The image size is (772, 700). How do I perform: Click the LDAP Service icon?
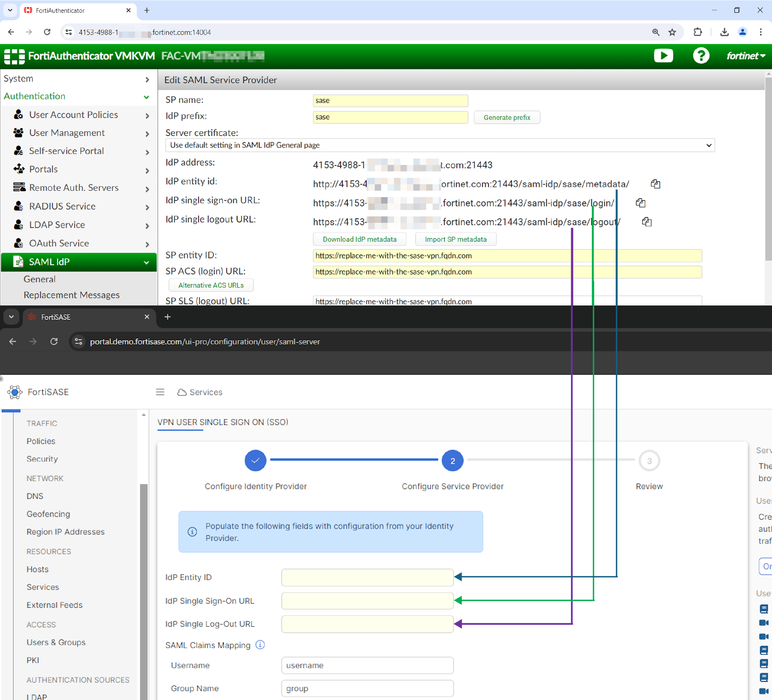point(18,224)
